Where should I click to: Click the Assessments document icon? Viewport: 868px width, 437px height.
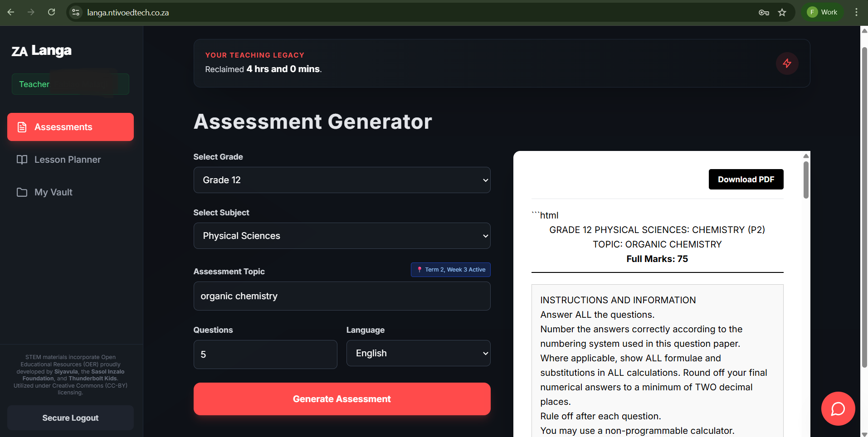(22, 127)
